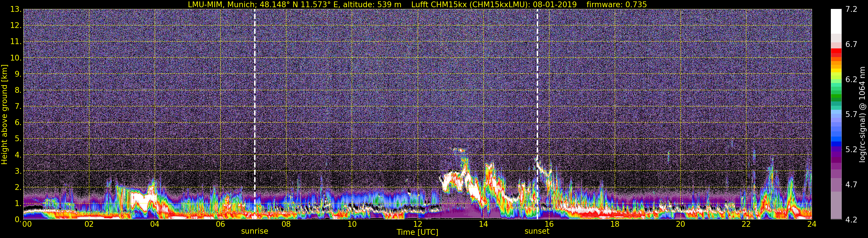Screen dimensions: 868x238
Task: Click the colorbar tick label '5.7'
Action: coord(852,115)
